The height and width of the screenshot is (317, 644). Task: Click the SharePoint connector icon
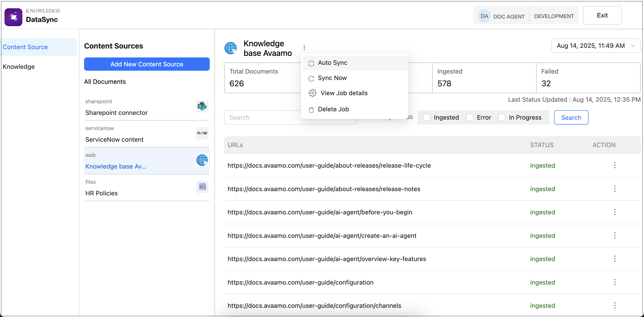click(x=202, y=106)
